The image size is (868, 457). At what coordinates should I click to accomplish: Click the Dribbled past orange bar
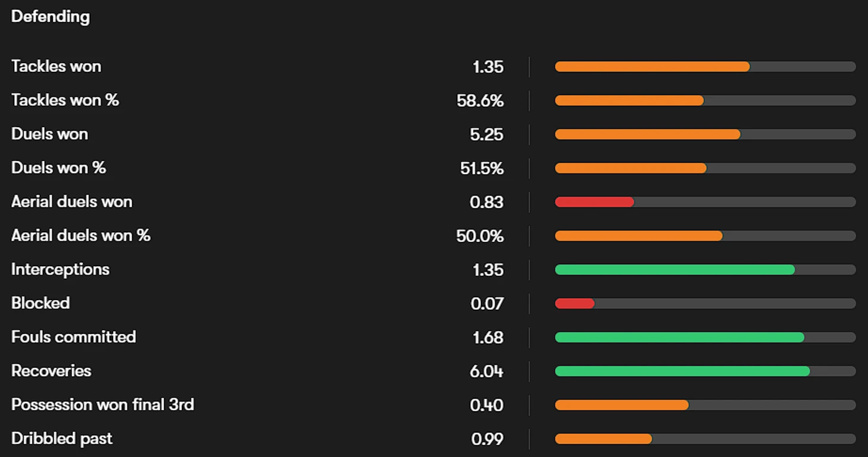pyautogui.click(x=603, y=439)
